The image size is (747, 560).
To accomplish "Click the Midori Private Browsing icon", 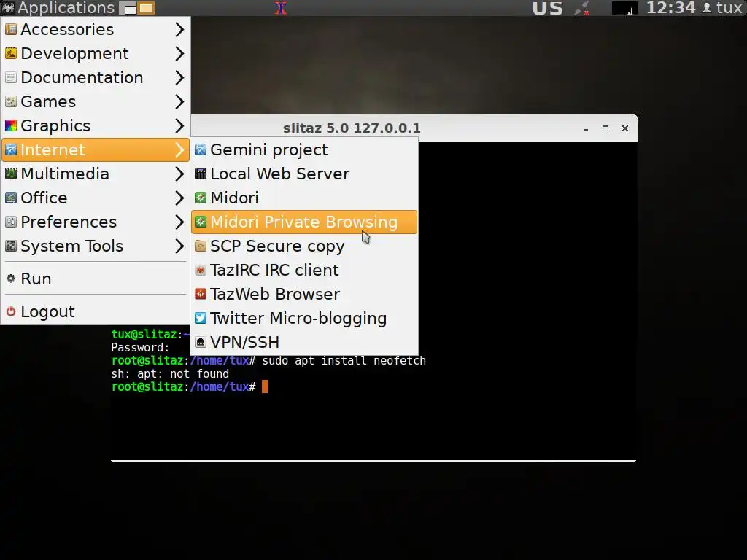I will coord(201,222).
